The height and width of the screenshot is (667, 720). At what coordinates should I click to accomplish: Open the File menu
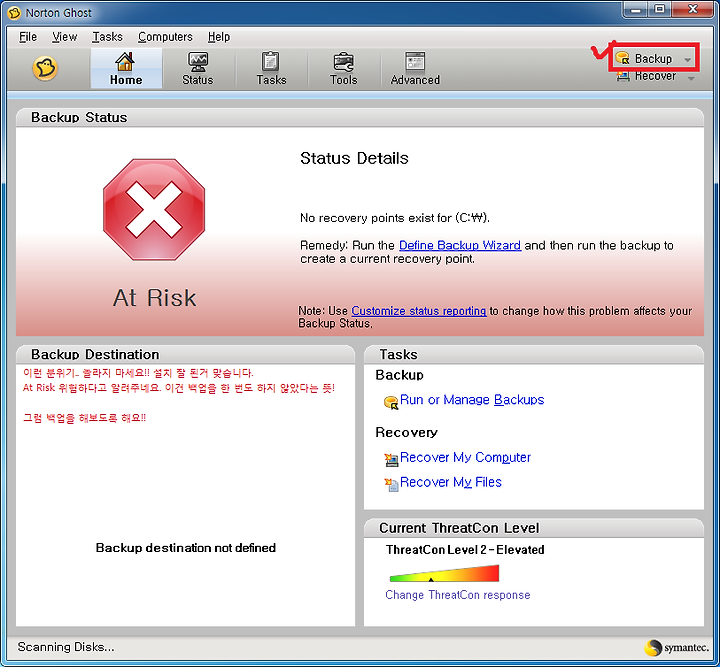tap(28, 37)
